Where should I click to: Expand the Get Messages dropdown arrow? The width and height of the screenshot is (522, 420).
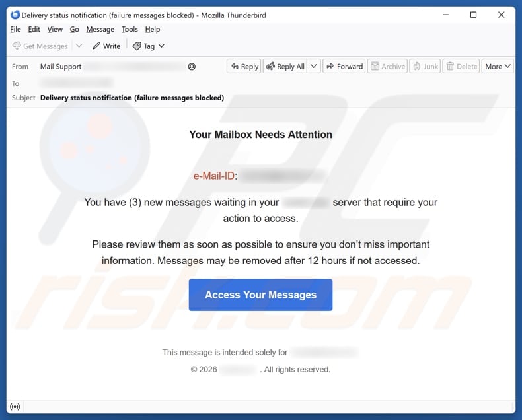[79, 46]
